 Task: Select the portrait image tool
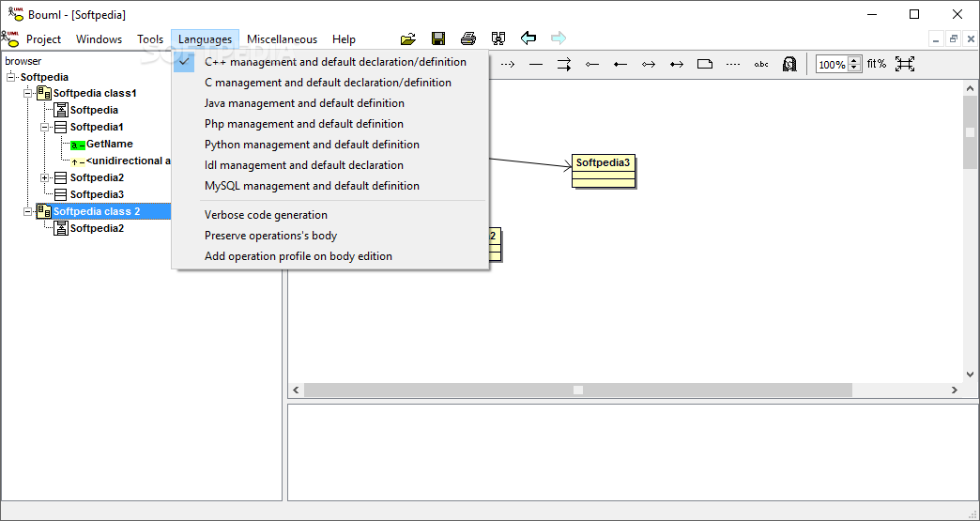789,65
